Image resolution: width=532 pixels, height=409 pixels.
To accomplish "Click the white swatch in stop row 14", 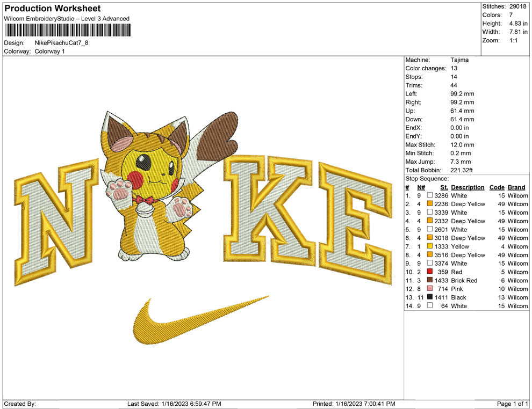I will [430, 305].
